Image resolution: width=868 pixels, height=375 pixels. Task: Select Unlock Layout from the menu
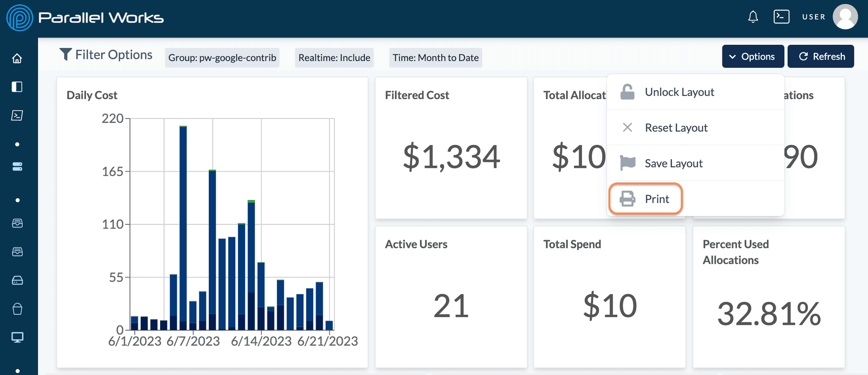pyautogui.click(x=679, y=92)
